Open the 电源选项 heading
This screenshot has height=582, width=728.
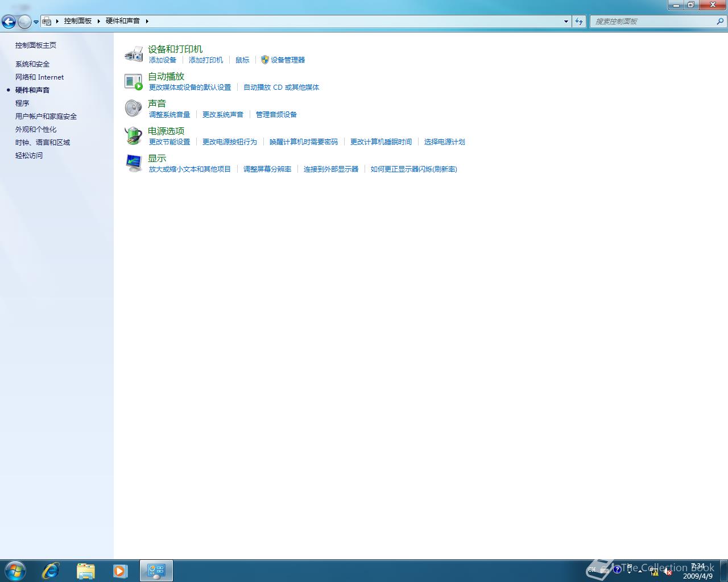pos(166,131)
